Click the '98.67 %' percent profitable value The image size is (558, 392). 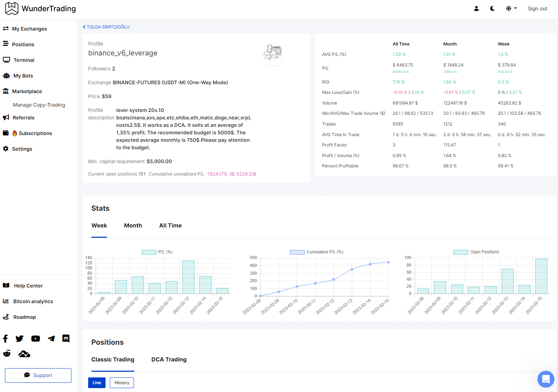pos(401,166)
